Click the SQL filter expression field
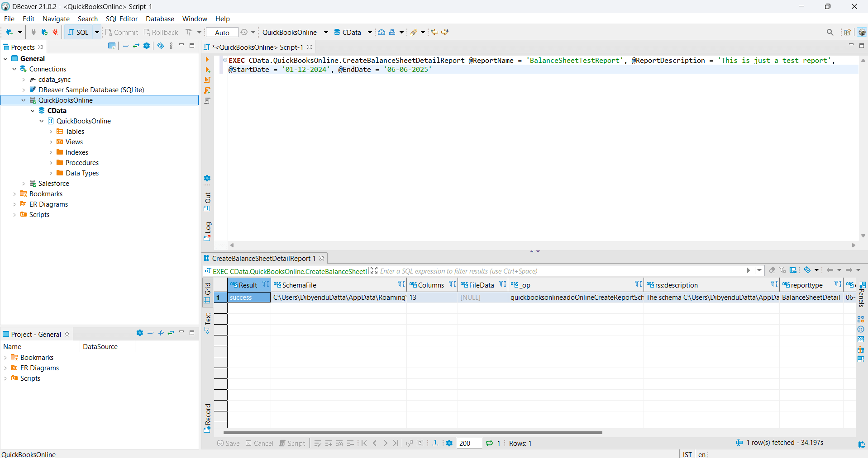The height and width of the screenshot is (458, 868). (561, 271)
